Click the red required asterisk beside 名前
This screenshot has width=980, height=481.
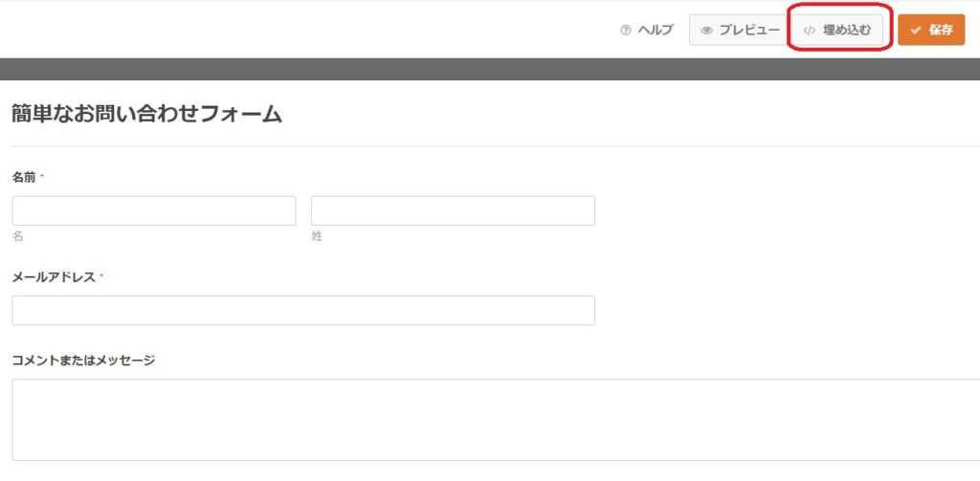(42, 177)
